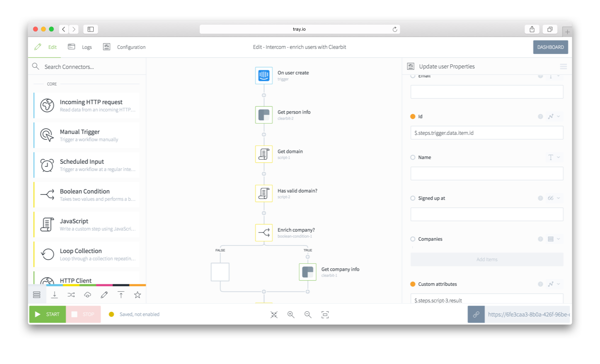Enable the Companies property radio
This screenshot has width=600, height=364.
pos(413,239)
